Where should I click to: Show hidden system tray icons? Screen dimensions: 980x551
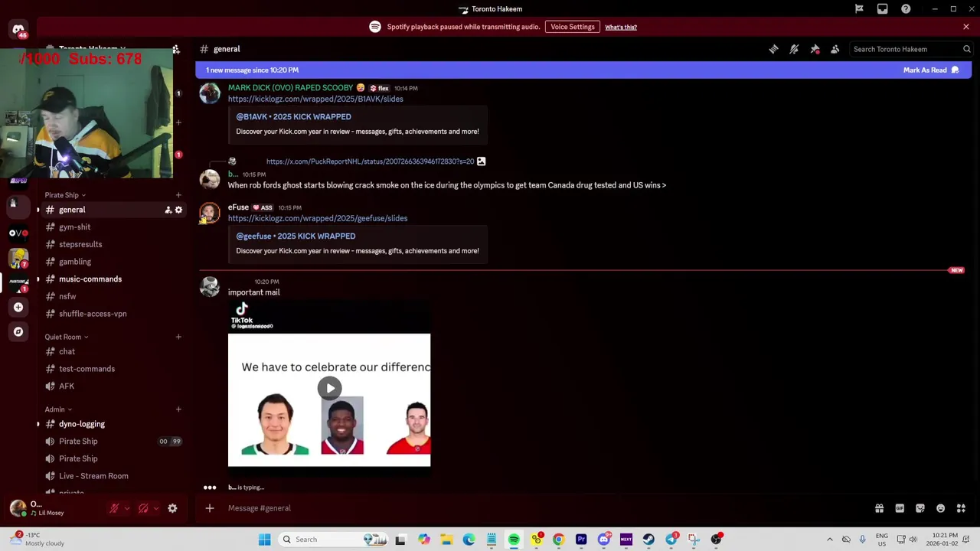(x=829, y=540)
